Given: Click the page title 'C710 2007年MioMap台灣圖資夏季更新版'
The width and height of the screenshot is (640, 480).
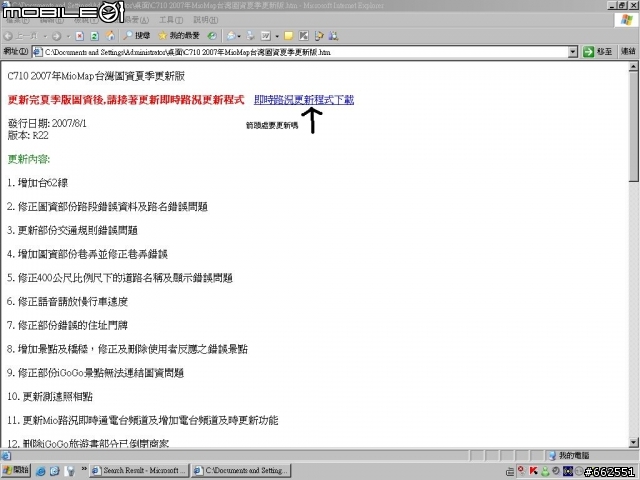Looking at the screenshot, I should coord(96,76).
